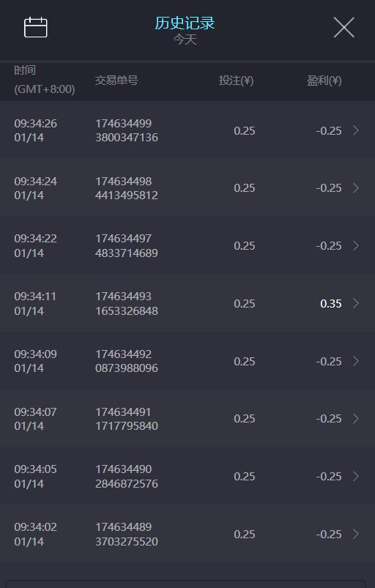Viewport: 375px width, 588px height.
Task: Open chevron for the 09:34:22 entry
Action: click(x=356, y=245)
